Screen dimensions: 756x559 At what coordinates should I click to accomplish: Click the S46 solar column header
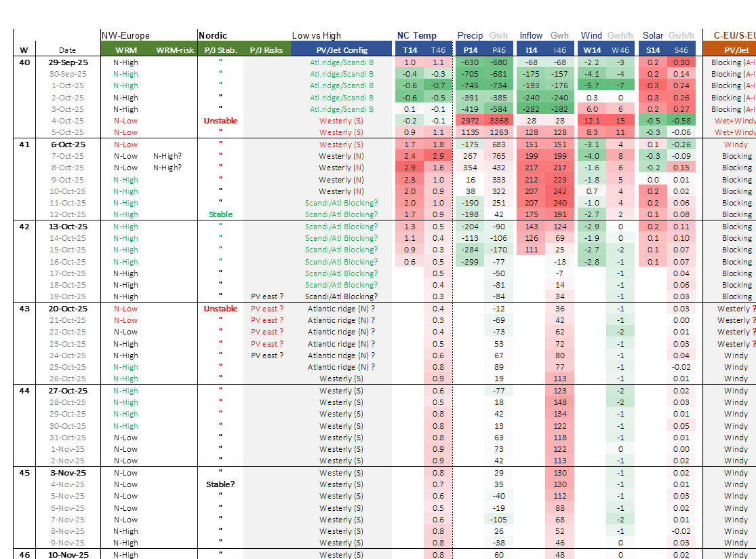tap(681, 50)
